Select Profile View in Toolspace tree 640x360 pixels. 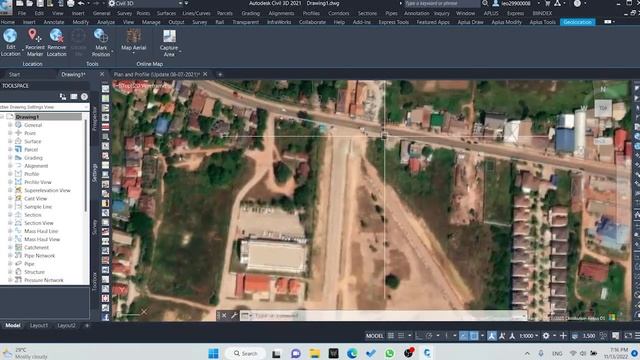click(38, 182)
